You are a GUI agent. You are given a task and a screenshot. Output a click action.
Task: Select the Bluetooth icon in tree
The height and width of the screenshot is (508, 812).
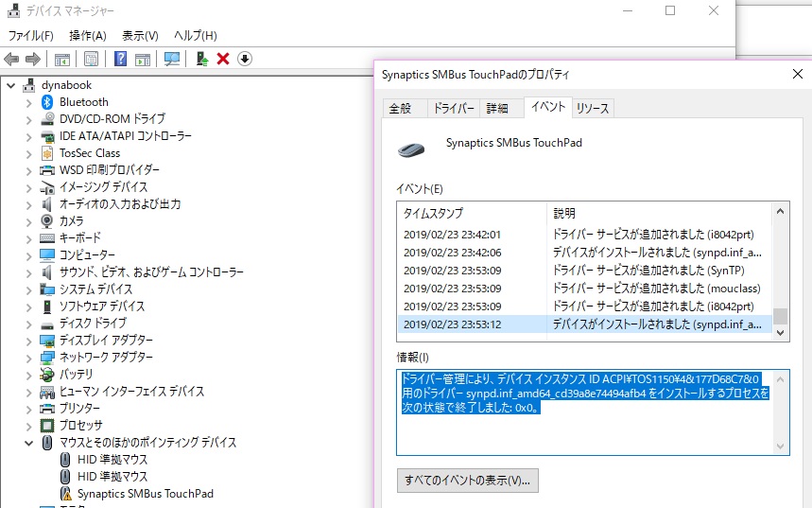tap(47, 102)
